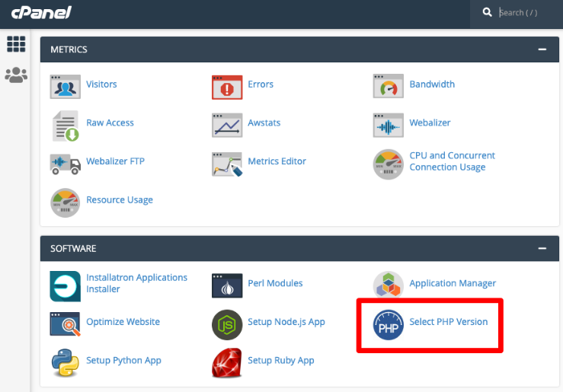Open the sidebar User Manager people icon
Viewport: 563px width, 392px height.
coord(16,75)
